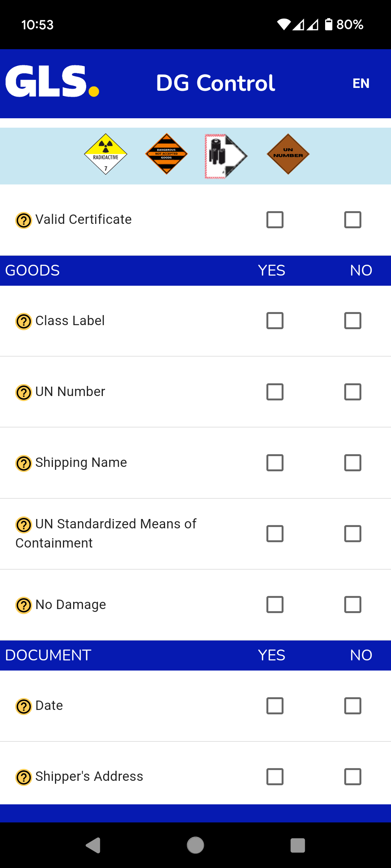Open help icon beside Date

pyautogui.click(x=24, y=706)
